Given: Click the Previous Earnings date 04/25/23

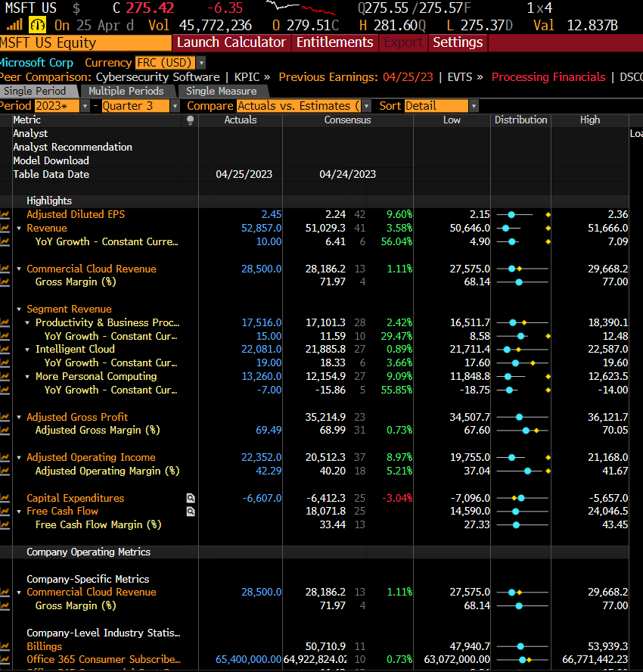Looking at the screenshot, I should pos(408,77).
